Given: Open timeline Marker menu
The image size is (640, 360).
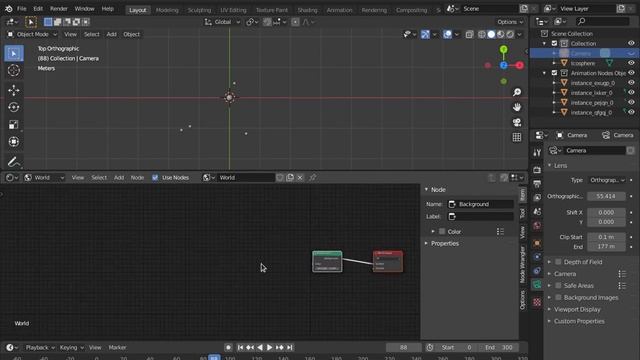Looking at the screenshot, I should click(117, 347).
